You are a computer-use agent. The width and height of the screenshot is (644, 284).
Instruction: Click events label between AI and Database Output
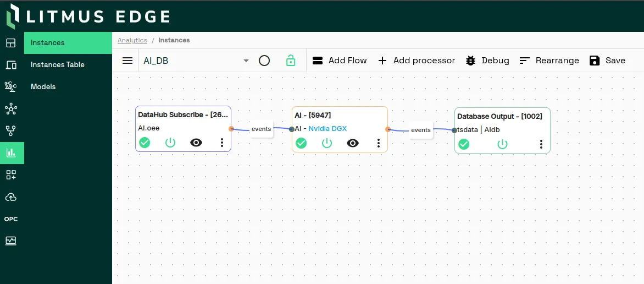click(x=421, y=130)
